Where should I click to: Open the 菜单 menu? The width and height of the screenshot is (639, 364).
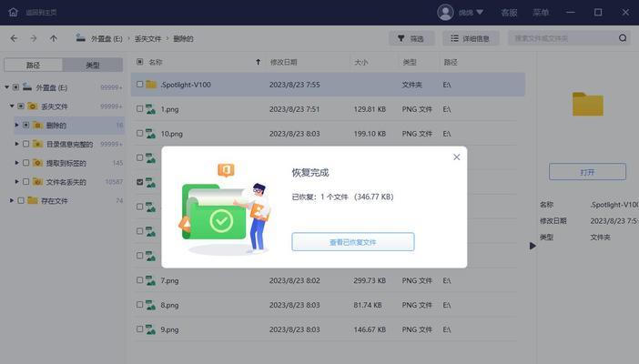coord(541,13)
